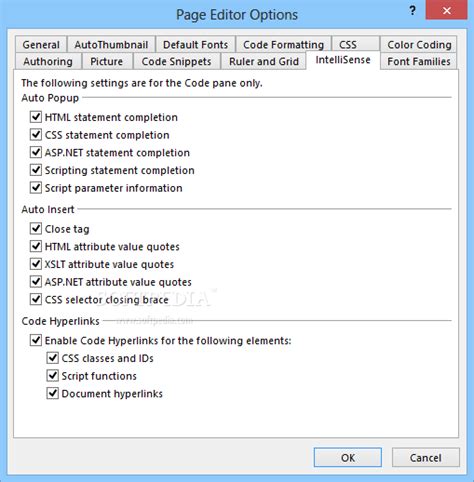Viewport: 474px width, 482px height.
Task: Close the Page Editor Options dialog
Action: click(446, 10)
